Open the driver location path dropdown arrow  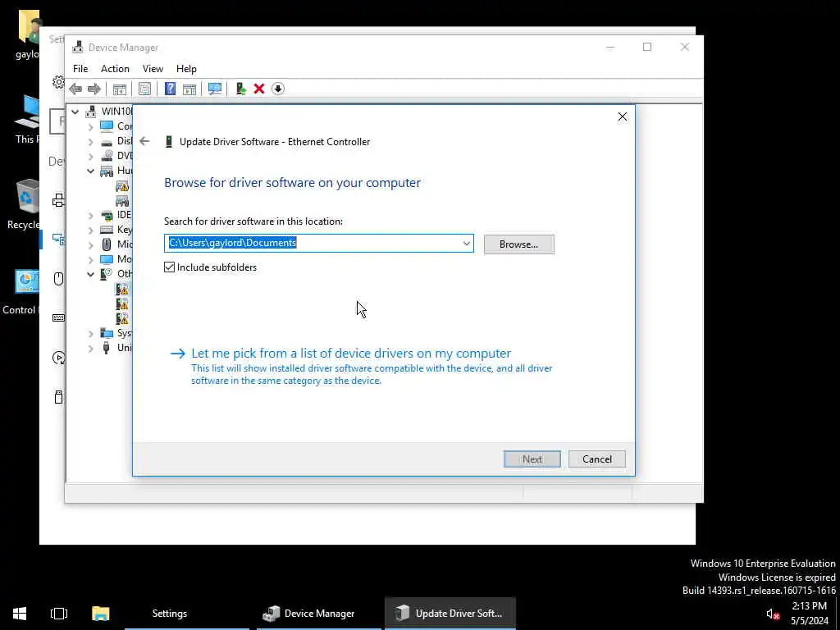[x=467, y=243]
